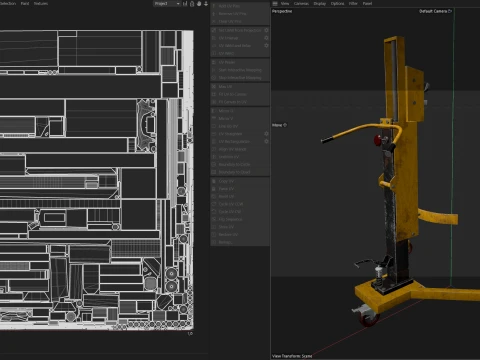Screen dimensions: 480x360
Task: Click the Remap... command
Action: [x=240, y=242]
